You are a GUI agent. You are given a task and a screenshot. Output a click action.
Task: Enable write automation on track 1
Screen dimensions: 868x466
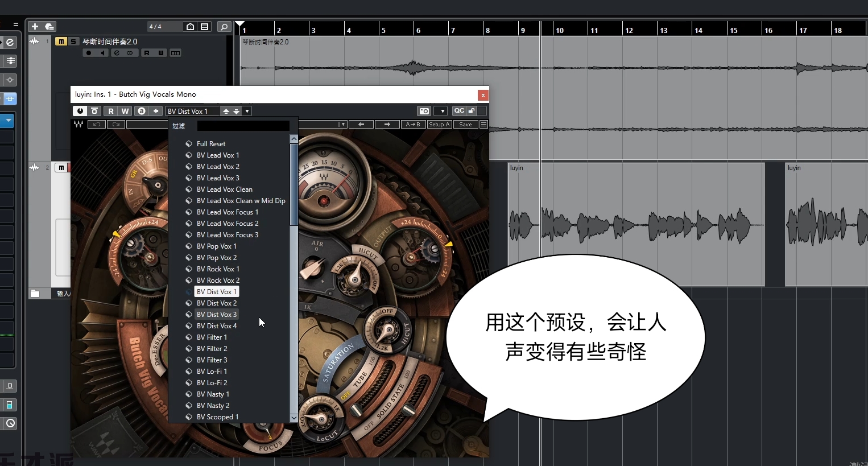click(161, 53)
